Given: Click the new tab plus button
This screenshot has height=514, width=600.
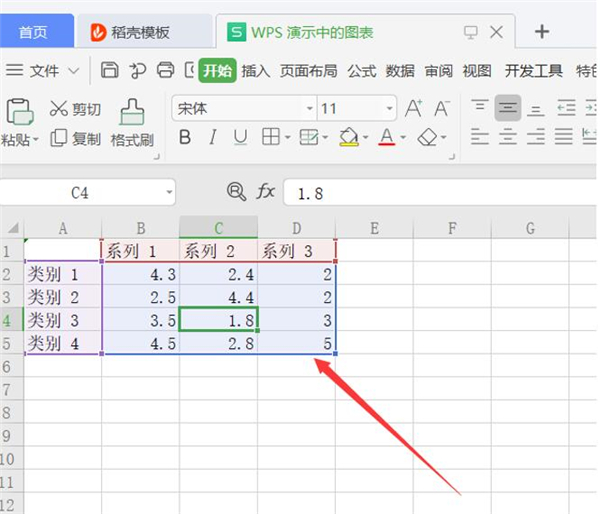Looking at the screenshot, I should (x=542, y=32).
